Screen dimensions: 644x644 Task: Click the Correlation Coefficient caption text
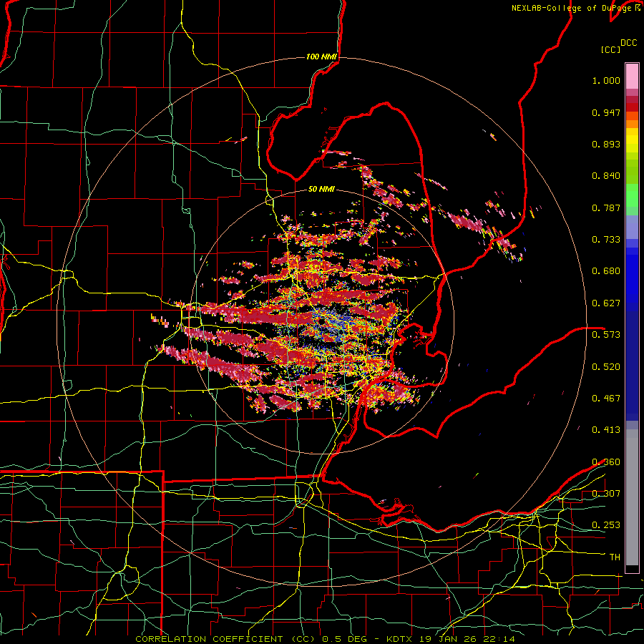point(325,639)
